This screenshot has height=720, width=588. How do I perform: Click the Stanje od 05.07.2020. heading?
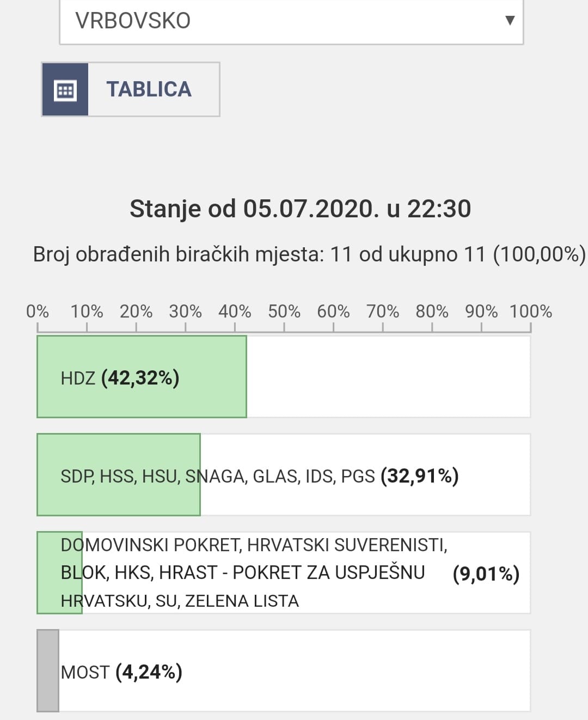301,209
